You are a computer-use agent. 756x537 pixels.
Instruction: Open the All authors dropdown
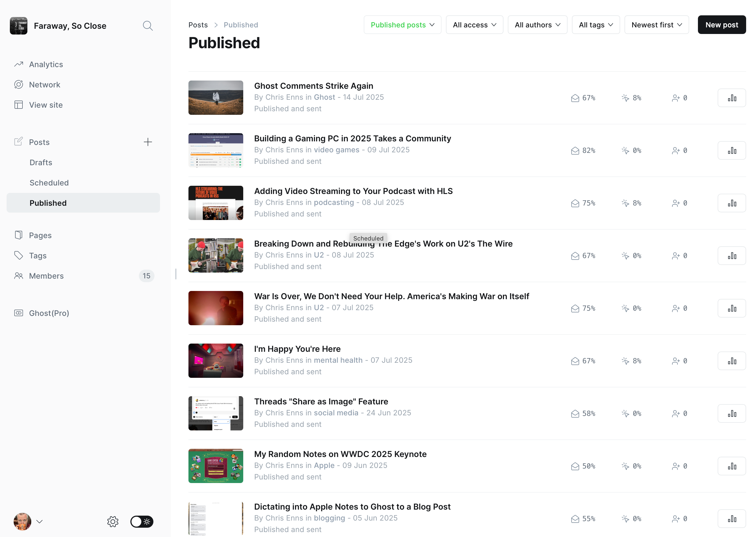pos(537,25)
